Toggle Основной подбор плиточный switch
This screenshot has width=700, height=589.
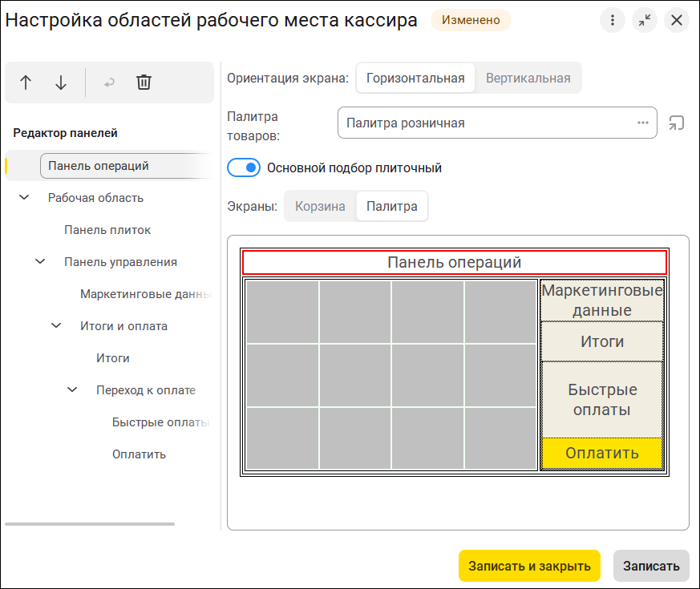[244, 167]
